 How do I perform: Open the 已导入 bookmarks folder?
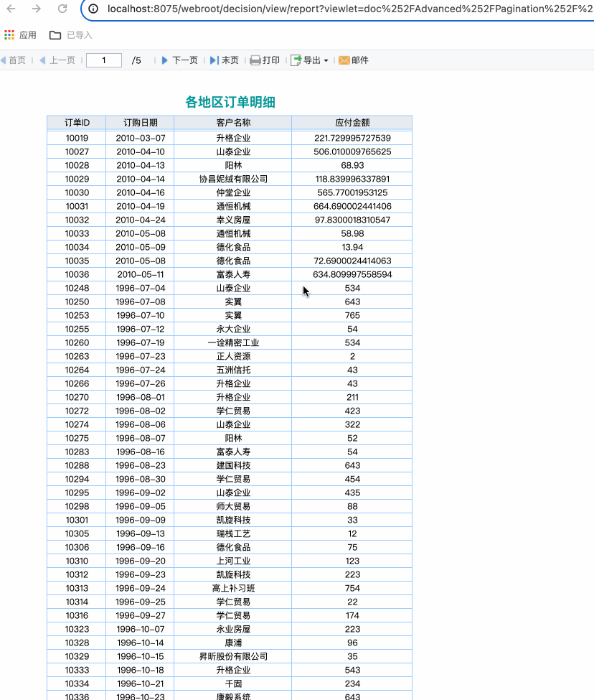point(70,35)
